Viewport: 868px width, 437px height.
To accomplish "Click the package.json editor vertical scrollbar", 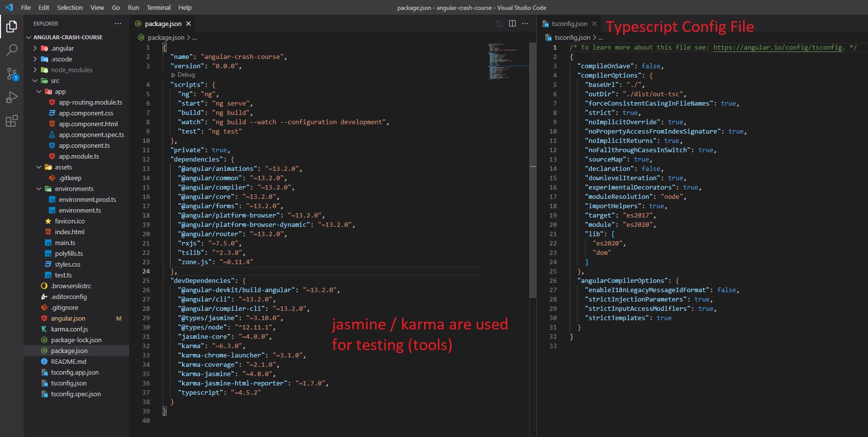I will [533, 170].
